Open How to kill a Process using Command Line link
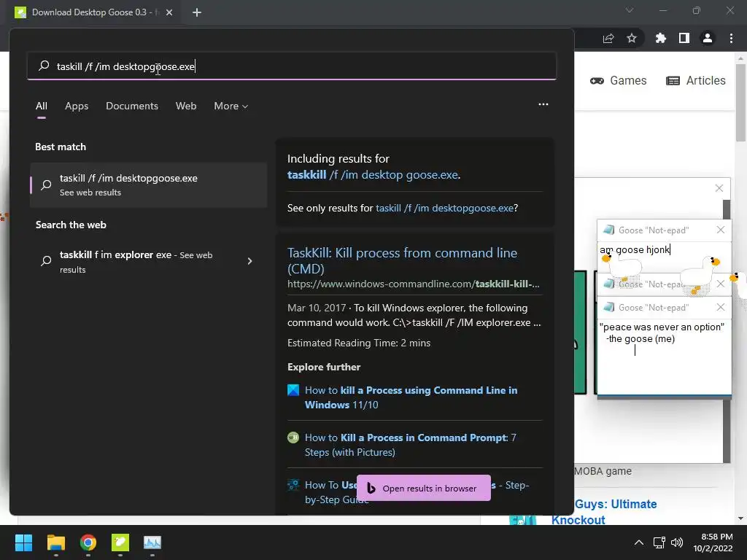Screen dimensions: 747x560 coord(411,397)
